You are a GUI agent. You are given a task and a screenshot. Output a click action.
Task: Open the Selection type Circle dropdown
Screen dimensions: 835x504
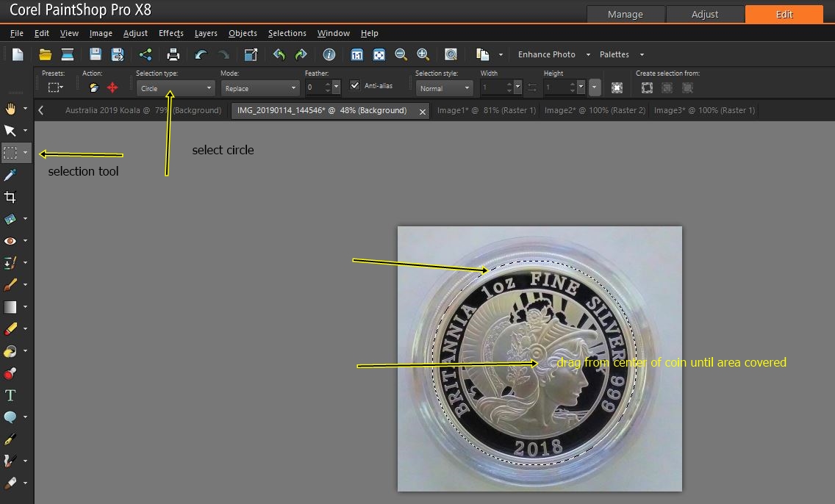176,88
